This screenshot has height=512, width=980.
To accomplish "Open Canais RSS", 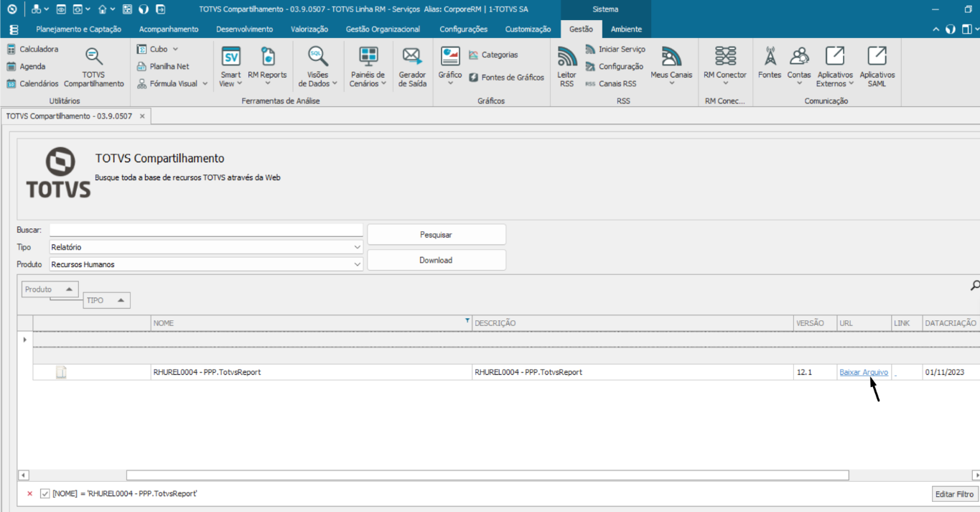I will [x=610, y=83].
